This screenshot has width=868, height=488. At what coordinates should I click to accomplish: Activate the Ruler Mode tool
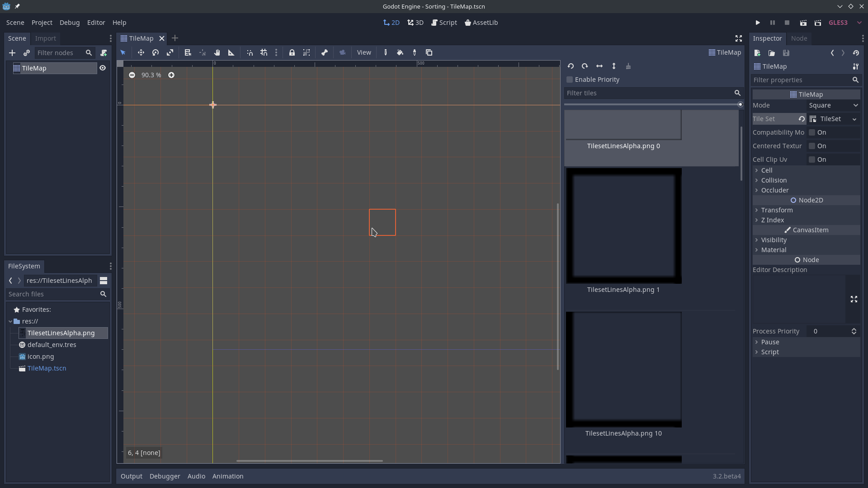coord(231,52)
